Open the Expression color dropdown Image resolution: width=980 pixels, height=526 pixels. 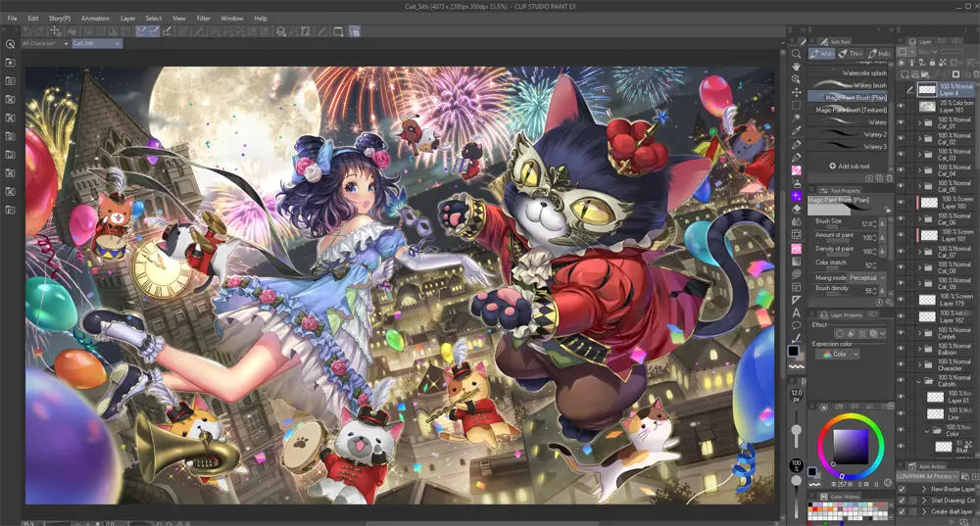click(838, 355)
